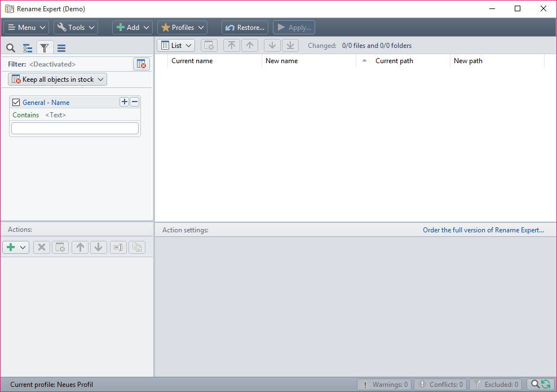Select the search magnifier tab icon
The width and height of the screenshot is (557, 392).
tap(11, 48)
